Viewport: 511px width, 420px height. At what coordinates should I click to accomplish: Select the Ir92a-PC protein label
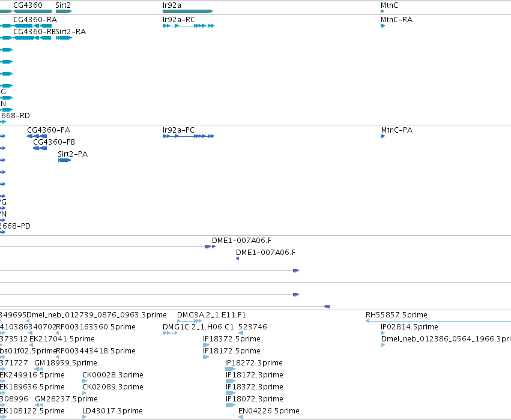tap(178, 130)
